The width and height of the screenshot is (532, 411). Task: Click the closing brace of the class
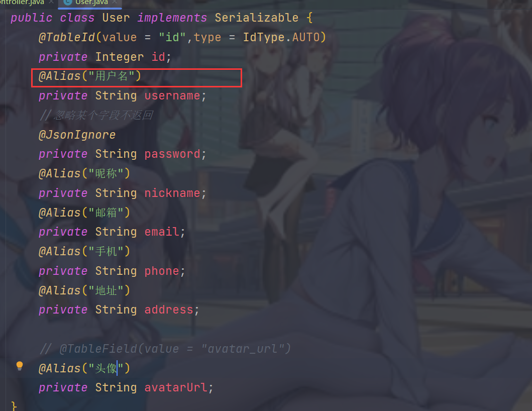(14, 406)
